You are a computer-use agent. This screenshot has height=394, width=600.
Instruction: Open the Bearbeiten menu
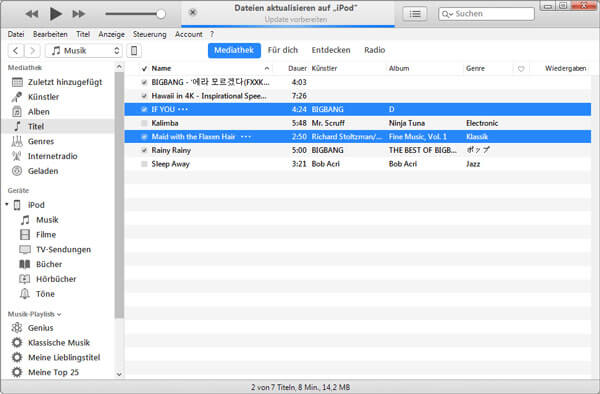click(x=50, y=34)
